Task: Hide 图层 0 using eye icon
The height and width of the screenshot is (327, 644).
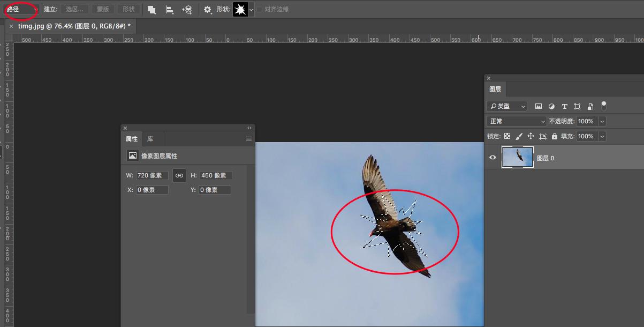Action: pos(493,158)
